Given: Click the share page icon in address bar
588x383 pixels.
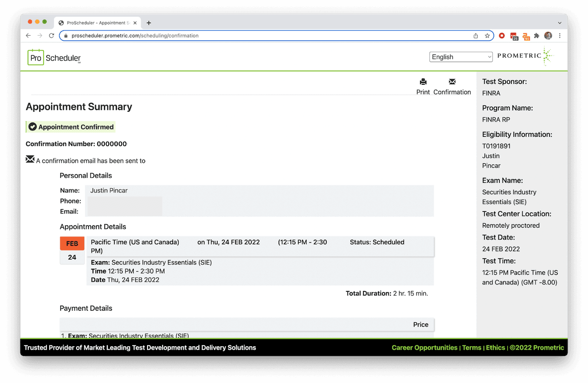Looking at the screenshot, I should point(475,36).
